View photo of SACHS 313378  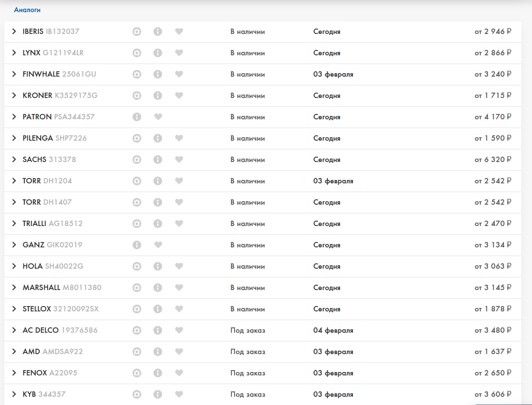point(137,160)
